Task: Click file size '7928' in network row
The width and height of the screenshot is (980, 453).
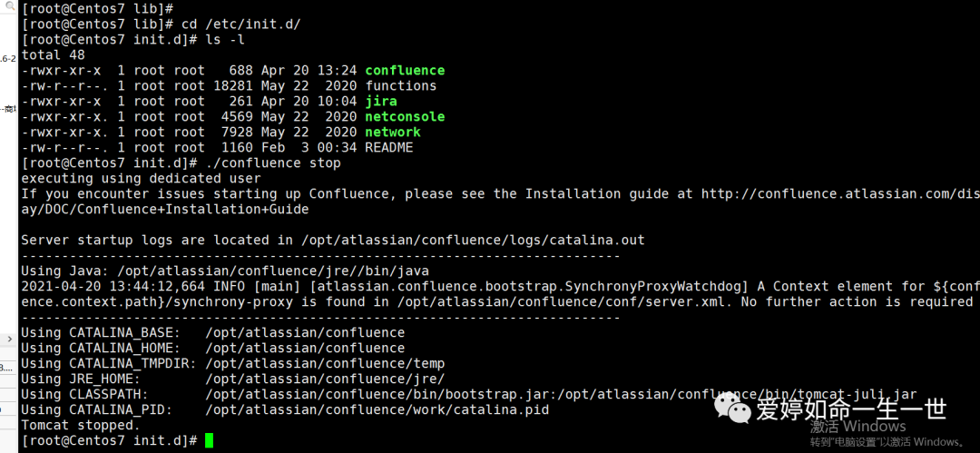Action: click(238, 132)
